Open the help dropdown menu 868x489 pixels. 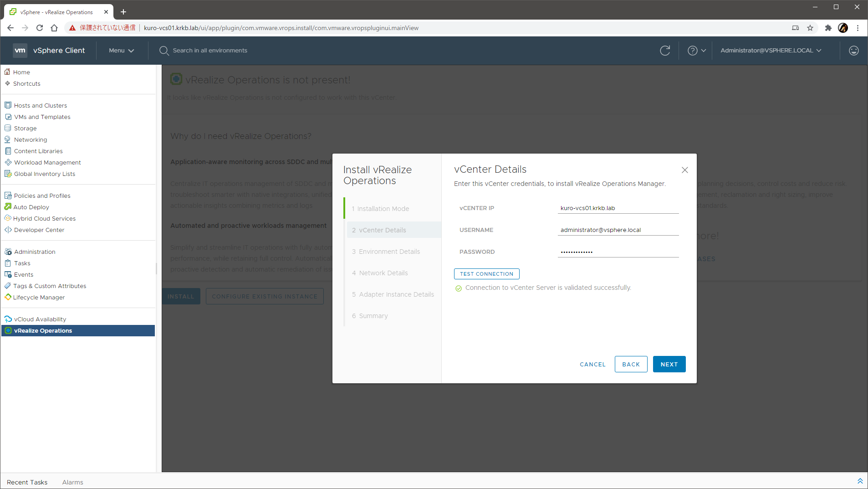click(x=696, y=51)
